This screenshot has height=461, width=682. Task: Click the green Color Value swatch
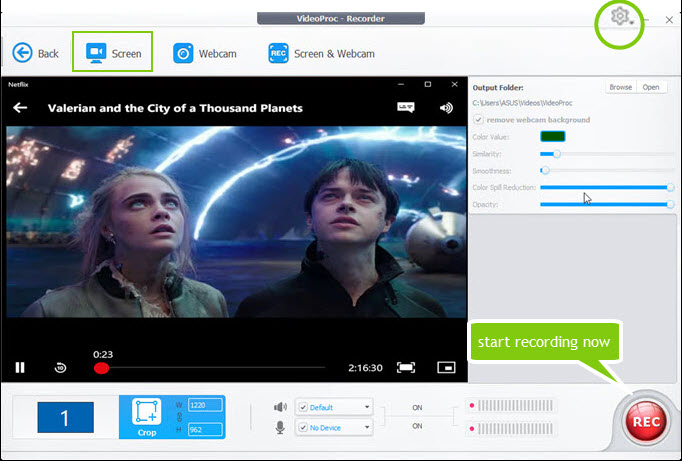click(552, 137)
